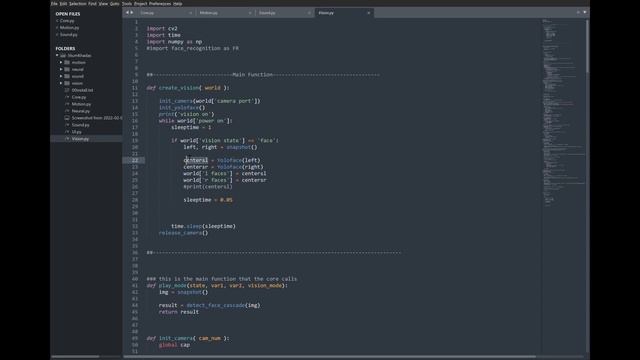Click line number 41 in the gutter

coord(135,286)
